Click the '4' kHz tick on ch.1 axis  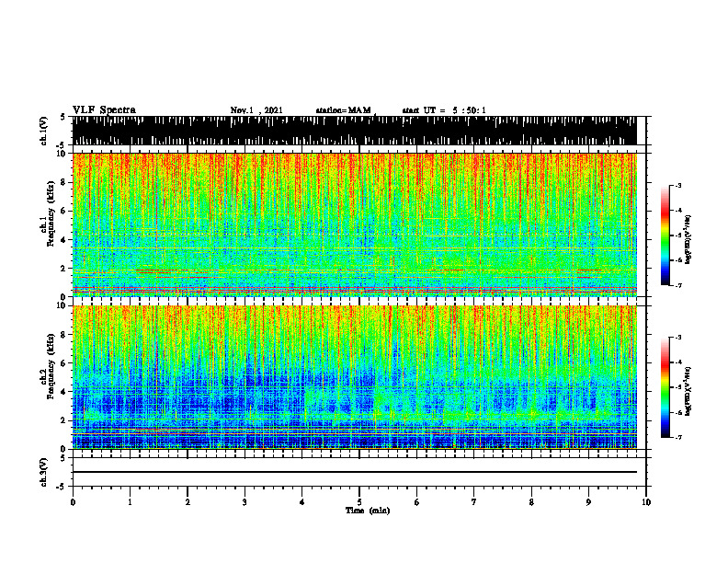(64, 240)
